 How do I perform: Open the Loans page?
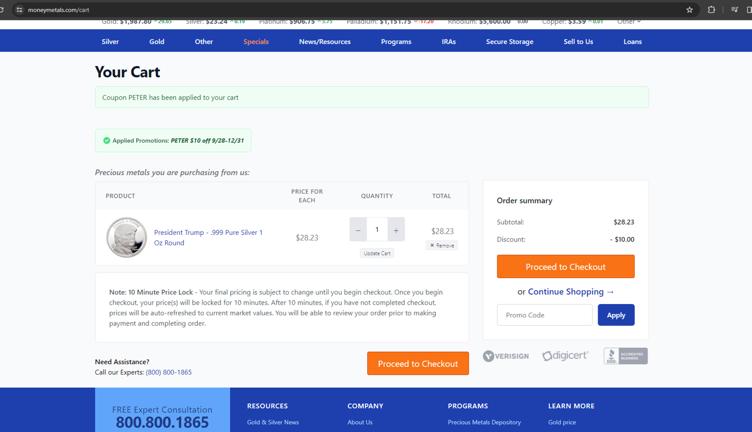(633, 42)
